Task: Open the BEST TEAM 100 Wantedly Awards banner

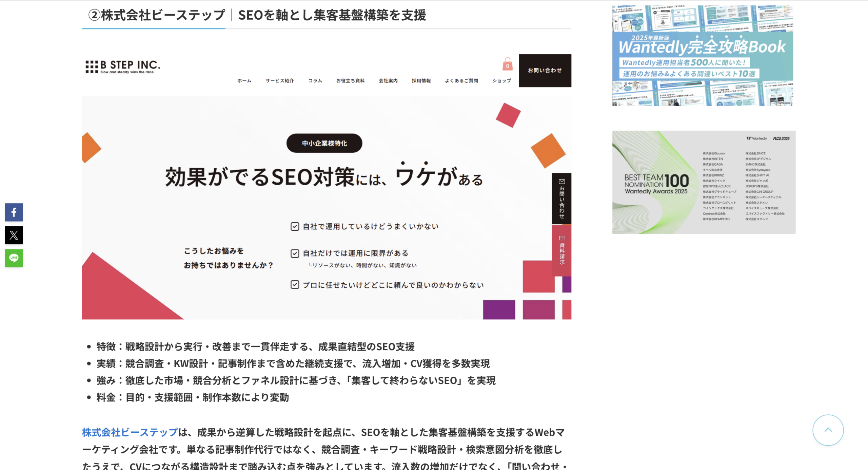Action: tap(704, 182)
